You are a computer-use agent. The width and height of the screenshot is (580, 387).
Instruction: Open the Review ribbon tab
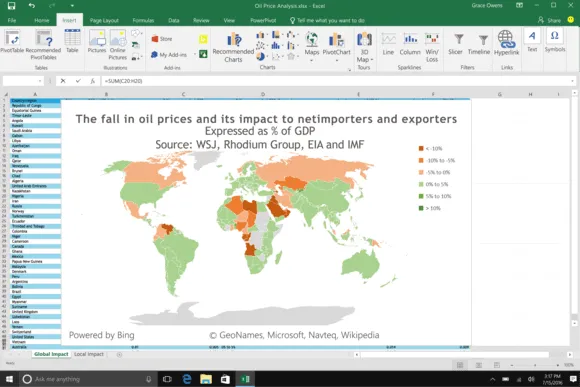201,20
